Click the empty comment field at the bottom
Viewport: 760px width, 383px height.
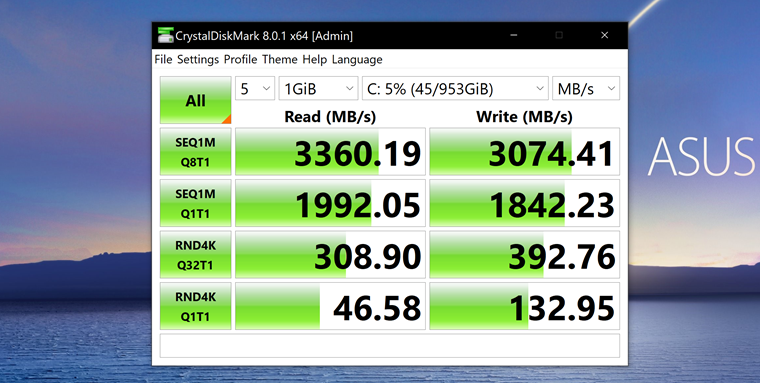coord(390,346)
